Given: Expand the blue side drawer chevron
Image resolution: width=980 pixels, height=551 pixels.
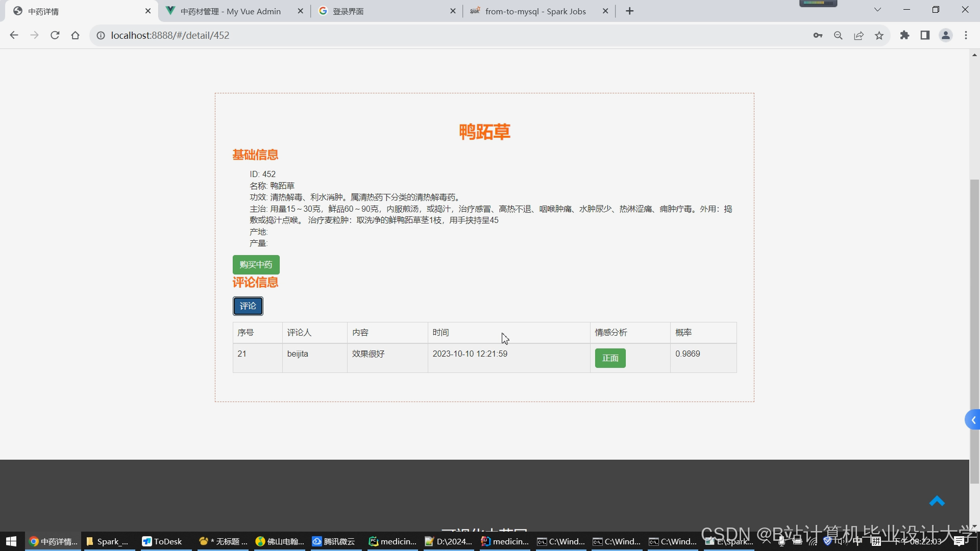Looking at the screenshot, I should click(973, 420).
